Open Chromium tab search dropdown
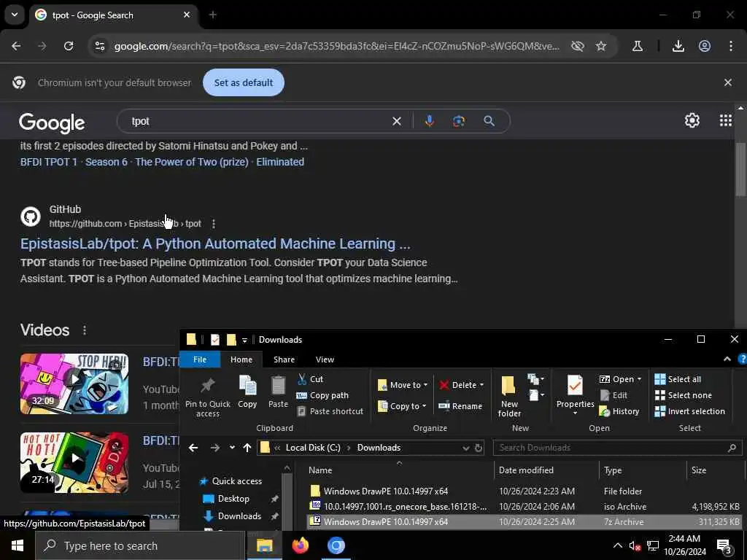The height and width of the screenshot is (560, 747). (x=15, y=15)
